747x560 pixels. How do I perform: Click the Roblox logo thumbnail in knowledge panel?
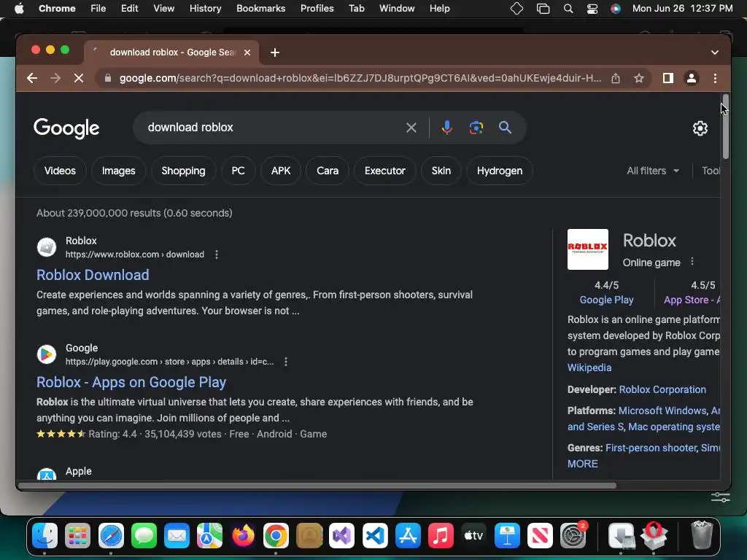pos(588,249)
